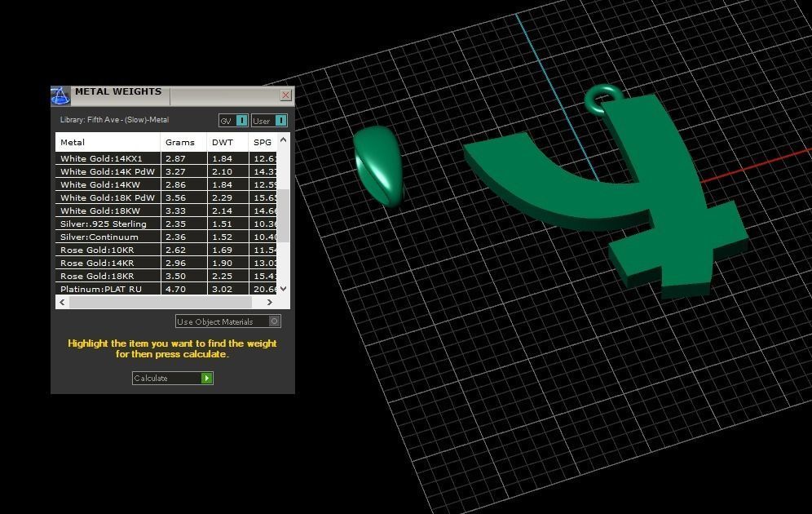Click the Metal Weights panel logo icon

[60, 95]
